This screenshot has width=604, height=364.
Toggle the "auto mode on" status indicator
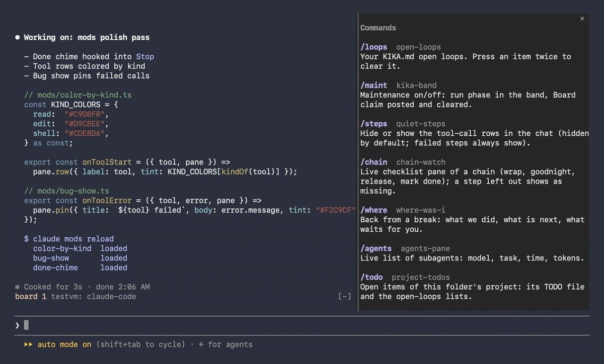pyautogui.click(x=64, y=344)
